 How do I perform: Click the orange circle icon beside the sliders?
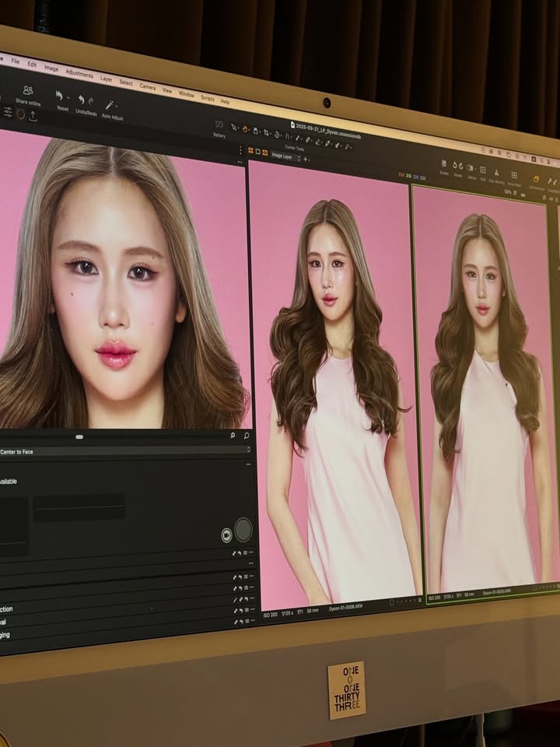(x=20, y=114)
